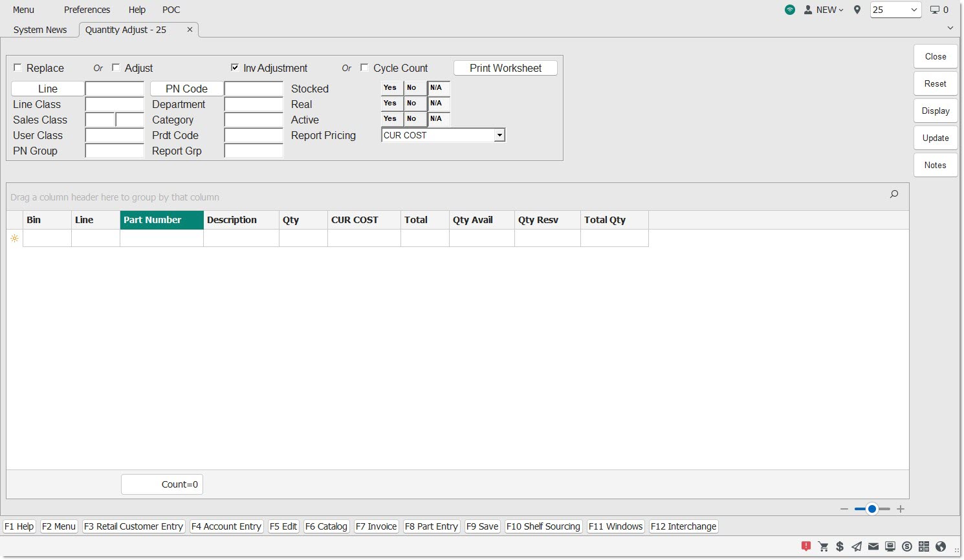Expand the store location 25 dropdown
This screenshot has width=964, height=560.
(914, 10)
